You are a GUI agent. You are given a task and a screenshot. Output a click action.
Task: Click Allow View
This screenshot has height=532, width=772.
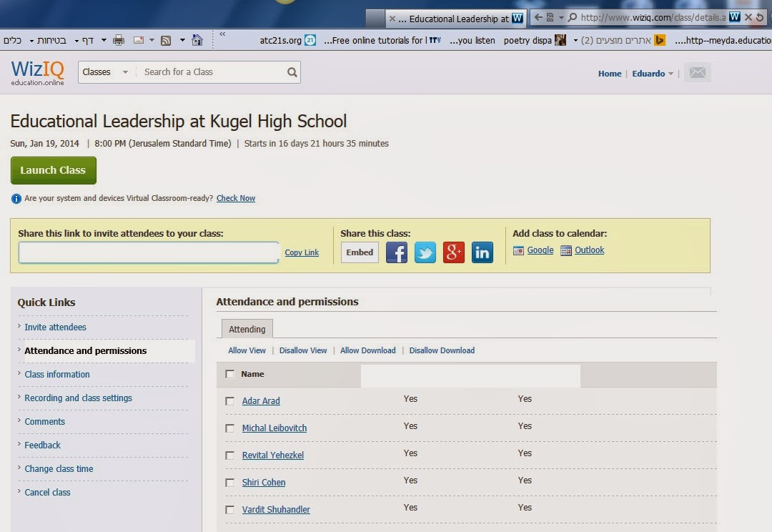click(247, 350)
